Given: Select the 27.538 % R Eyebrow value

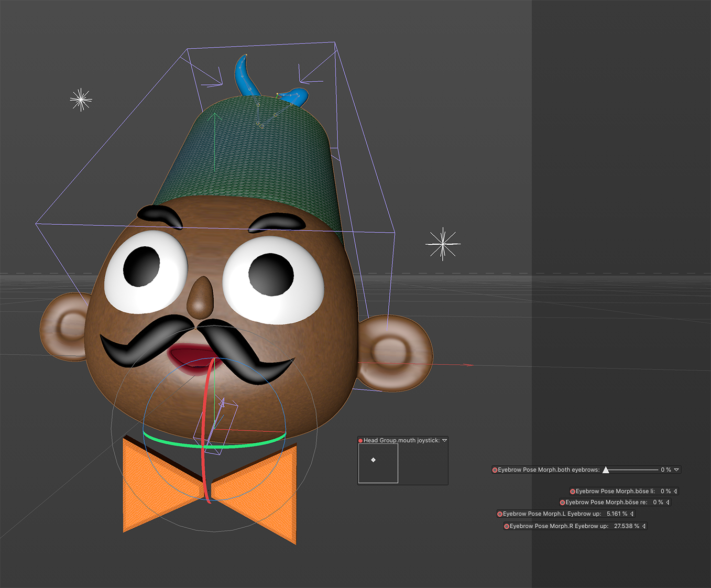Looking at the screenshot, I should point(627,526).
